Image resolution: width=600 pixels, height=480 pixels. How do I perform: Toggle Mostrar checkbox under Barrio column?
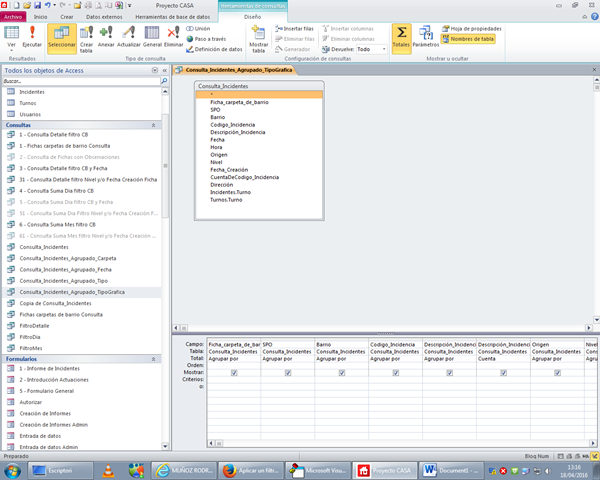pyautogui.click(x=342, y=372)
